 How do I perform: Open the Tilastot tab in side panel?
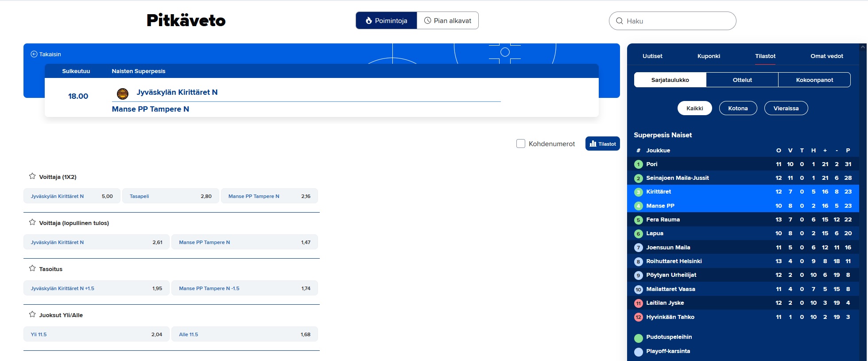765,56
